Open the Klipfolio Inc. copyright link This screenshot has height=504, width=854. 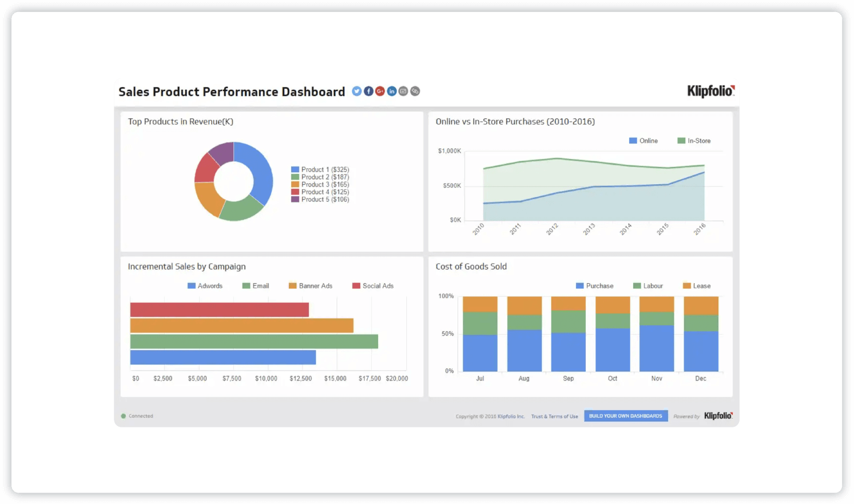[x=511, y=416]
